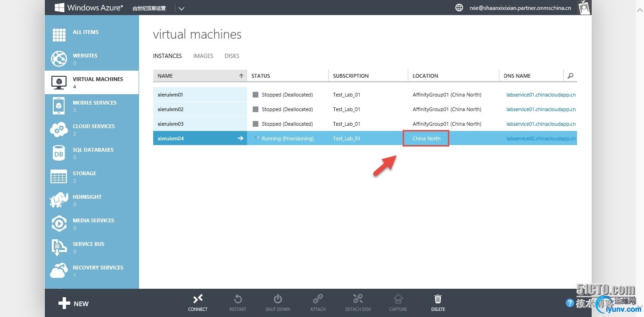
Task: Click Test_Lab_01 subscription for xieruivm03
Action: coord(347,124)
